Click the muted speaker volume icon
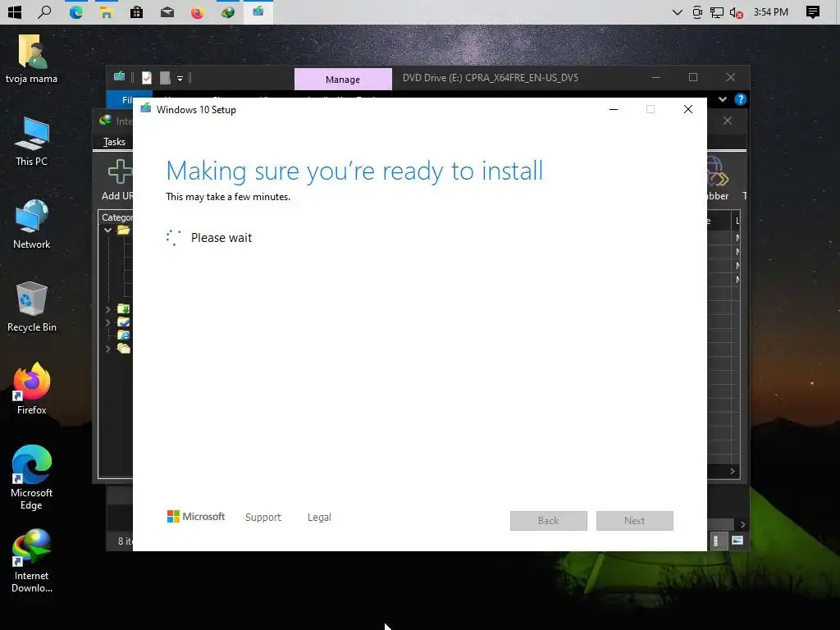The image size is (840, 630). click(737, 11)
